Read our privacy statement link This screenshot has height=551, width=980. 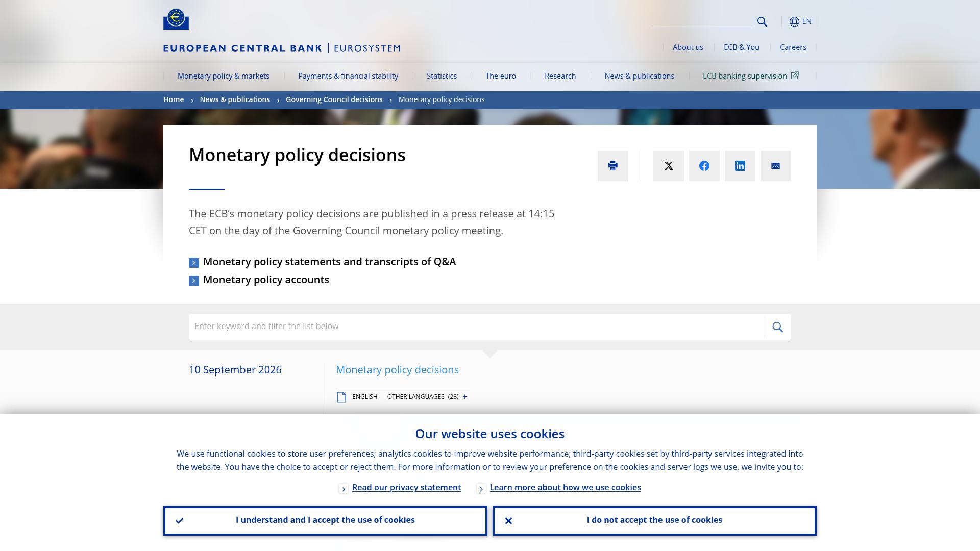407,488
